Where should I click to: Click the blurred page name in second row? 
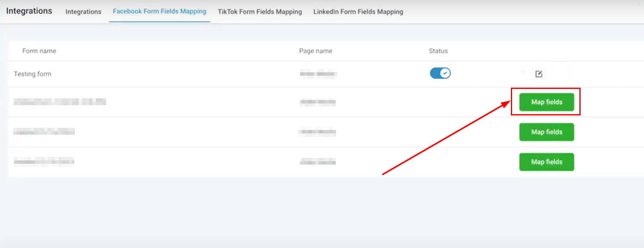pyautogui.click(x=318, y=102)
